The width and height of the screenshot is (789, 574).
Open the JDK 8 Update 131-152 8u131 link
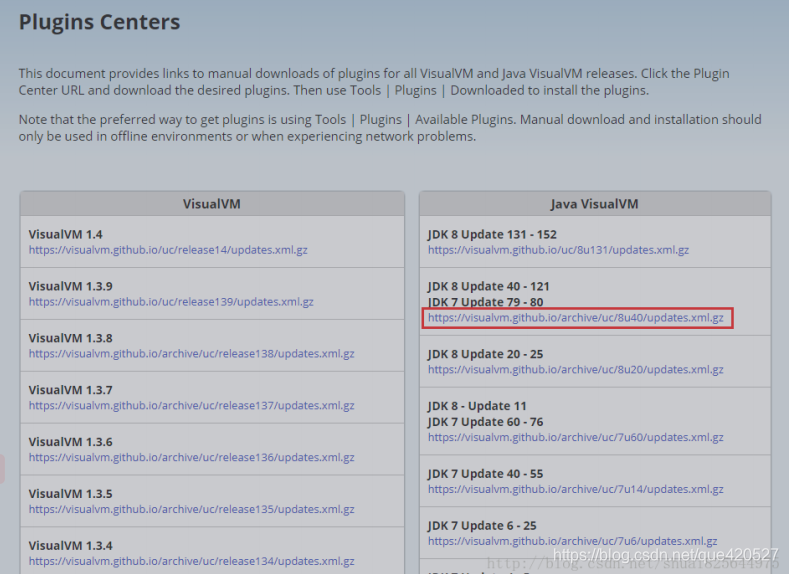(559, 250)
